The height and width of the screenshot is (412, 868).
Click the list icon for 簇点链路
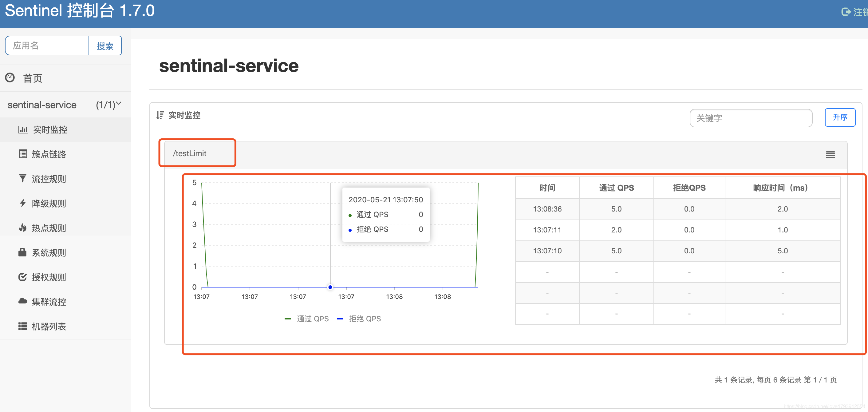(23, 154)
